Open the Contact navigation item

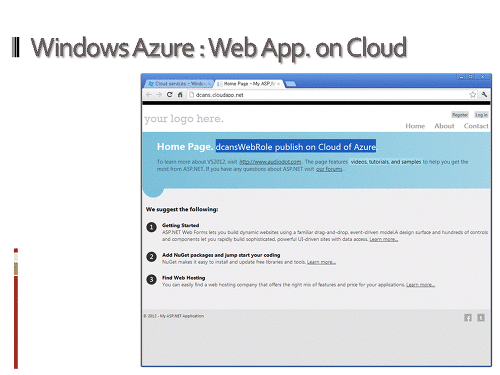[476, 126]
